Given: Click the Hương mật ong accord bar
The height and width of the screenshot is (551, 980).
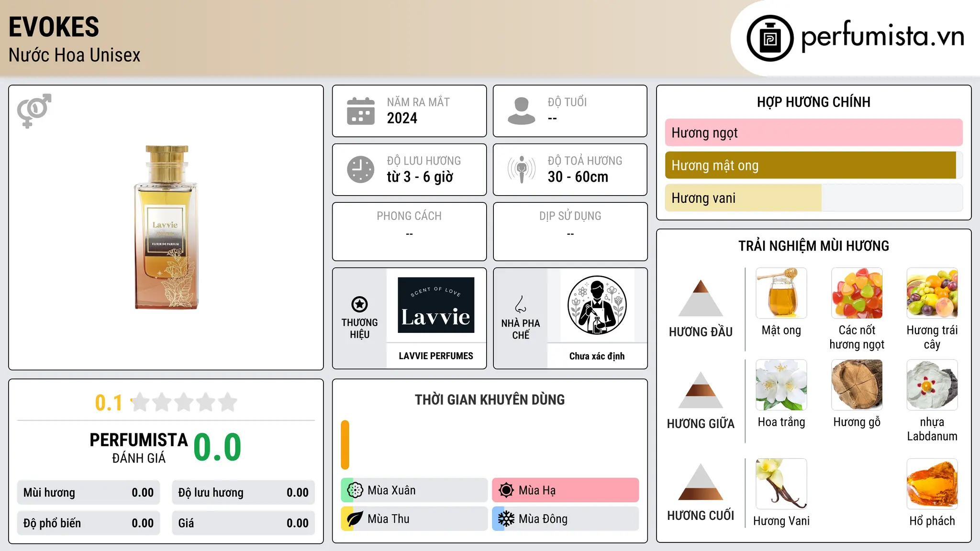Looking at the screenshot, I should tap(814, 165).
